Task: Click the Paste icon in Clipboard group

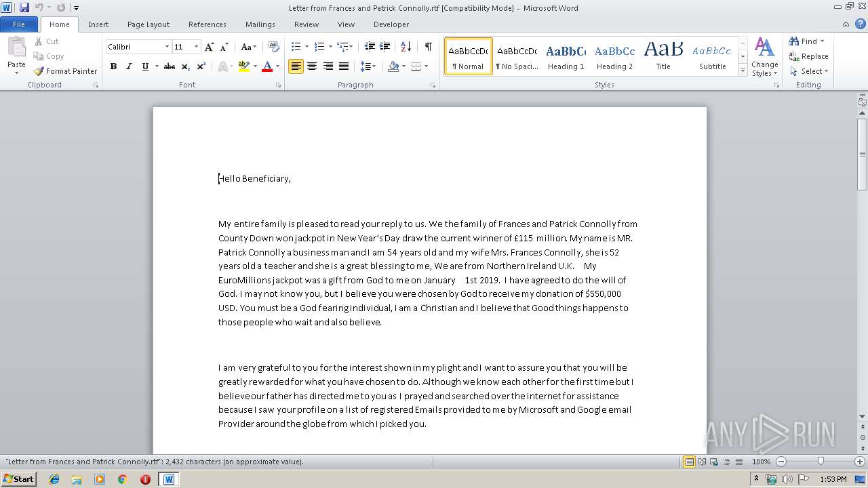Action: [16, 48]
